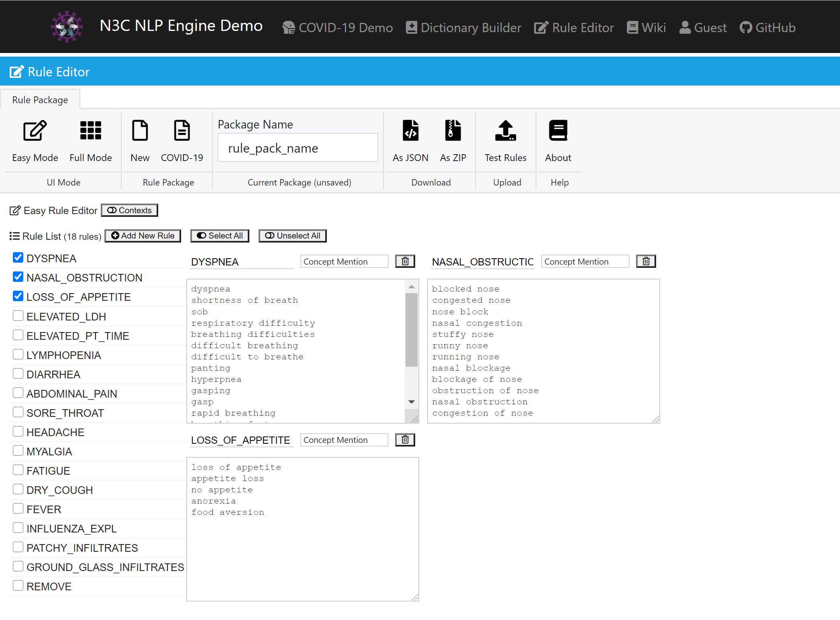
Task: Enable the FEVER rule checkbox
Action: (x=18, y=508)
